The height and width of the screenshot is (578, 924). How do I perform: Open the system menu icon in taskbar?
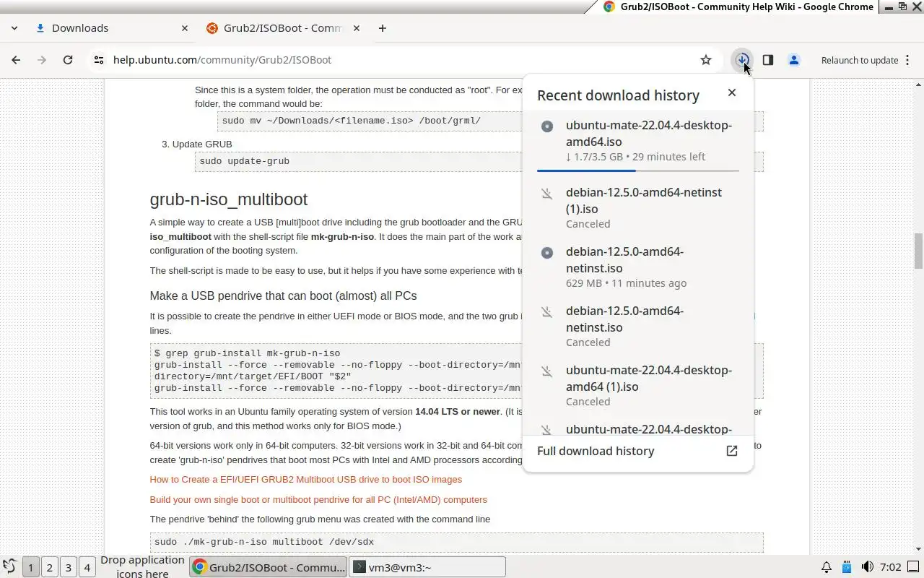click(9, 567)
